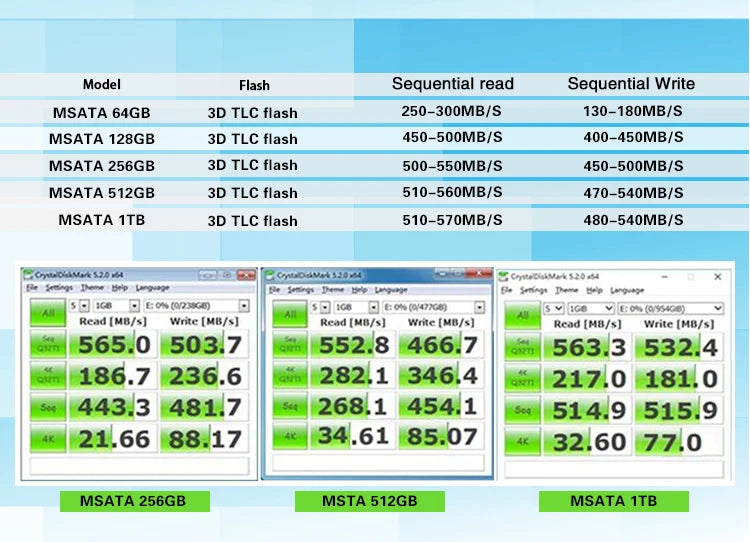The image size is (750, 542).
Task: Run 4K Q32T1 test in the 0/954GB window
Action: coord(522,378)
